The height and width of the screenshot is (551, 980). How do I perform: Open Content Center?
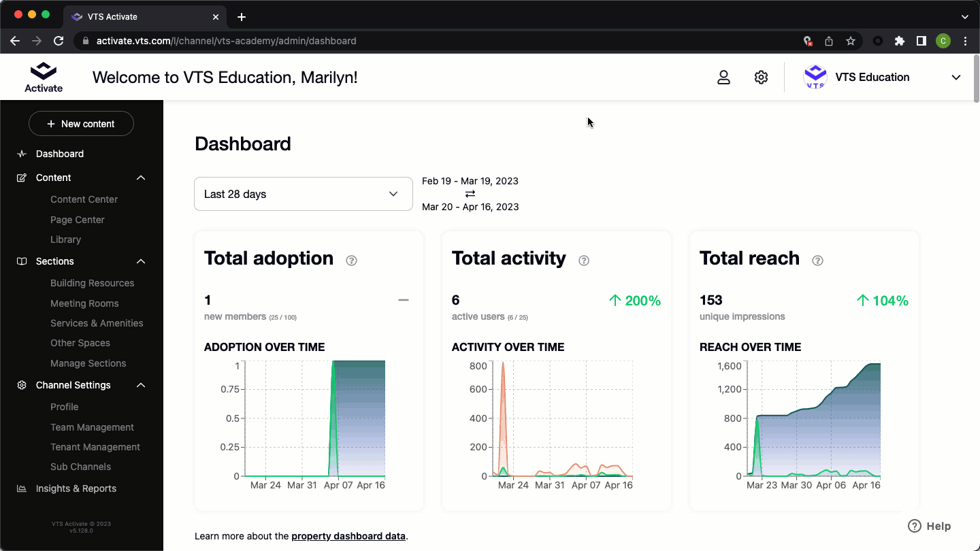pyautogui.click(x=84, y=199)
